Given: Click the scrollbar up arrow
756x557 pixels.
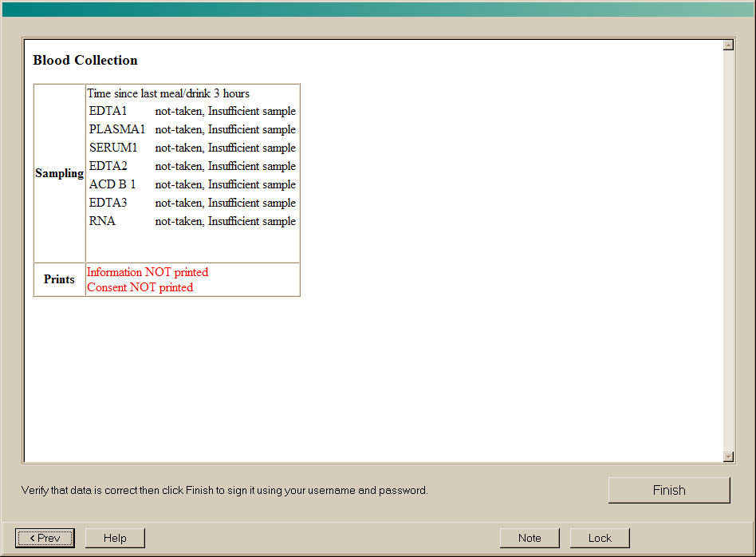Looking at the screenshot, I should [x=728, y=45].
